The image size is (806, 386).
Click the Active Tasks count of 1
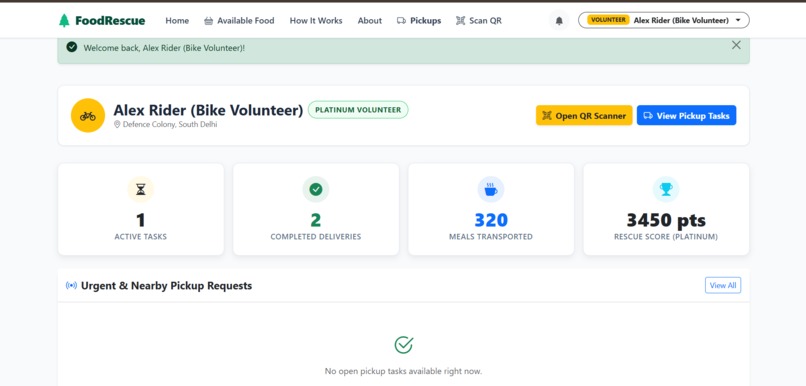[x=141, y=220]
